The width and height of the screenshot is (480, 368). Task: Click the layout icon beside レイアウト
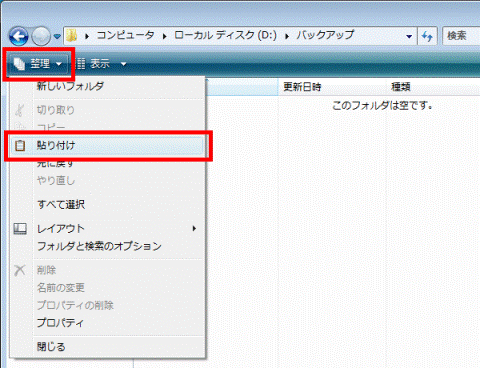tap(20, 229)
